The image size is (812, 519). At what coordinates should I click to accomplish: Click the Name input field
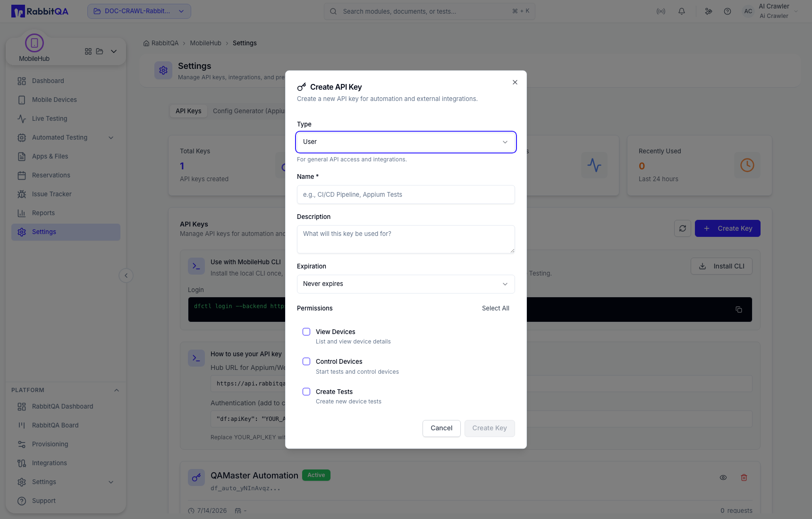[406, 194]
